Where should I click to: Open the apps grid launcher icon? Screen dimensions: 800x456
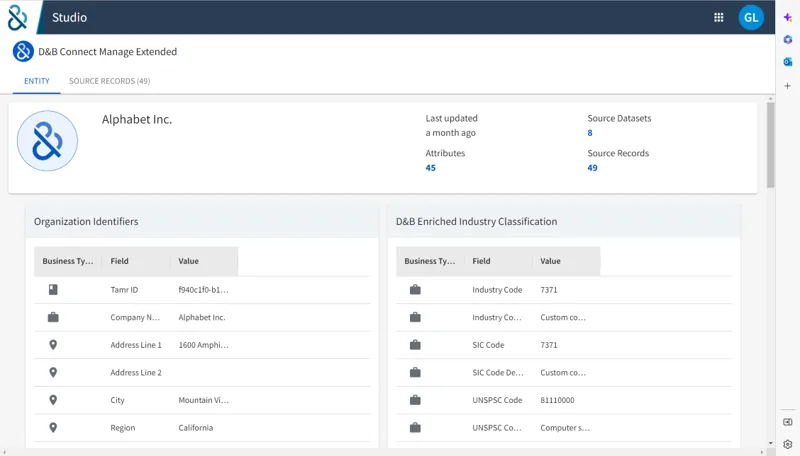(718, 17)
